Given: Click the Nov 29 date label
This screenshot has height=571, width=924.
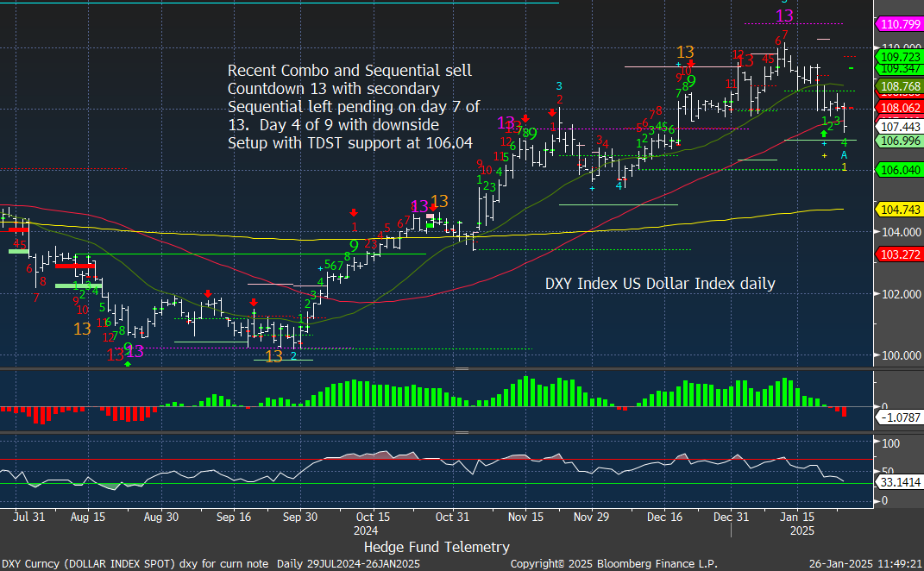Looking at the screenshot, I should point(591,517).
